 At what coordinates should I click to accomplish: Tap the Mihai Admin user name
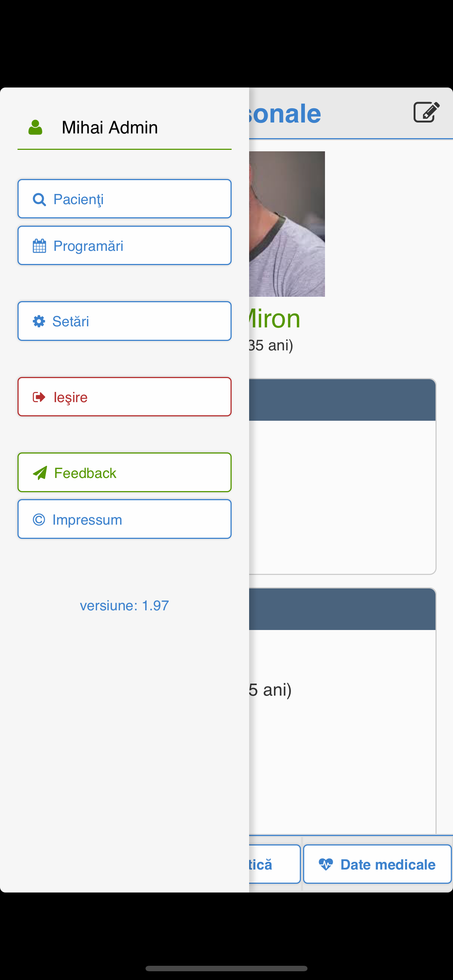[x=110, y=128]
